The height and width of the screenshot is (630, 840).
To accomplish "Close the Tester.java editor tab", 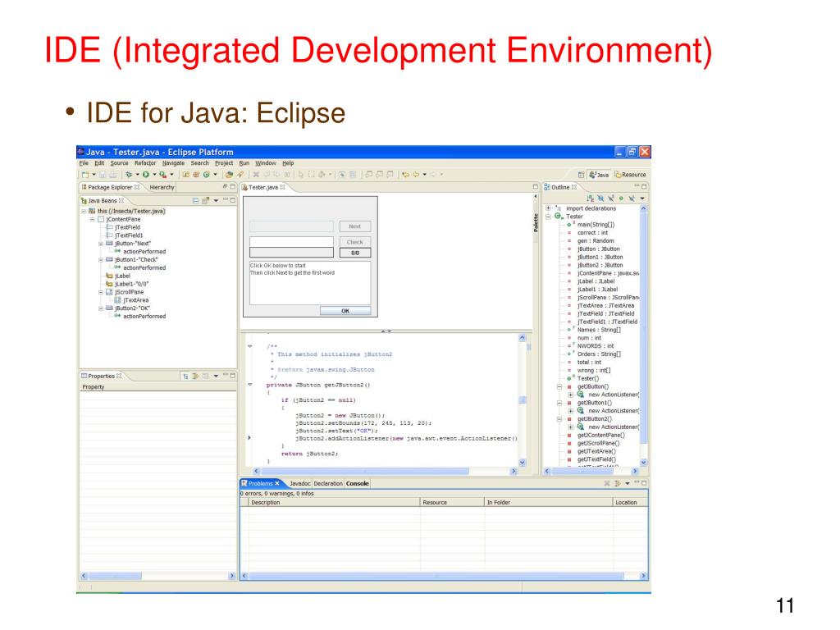I will click(282, 187).
